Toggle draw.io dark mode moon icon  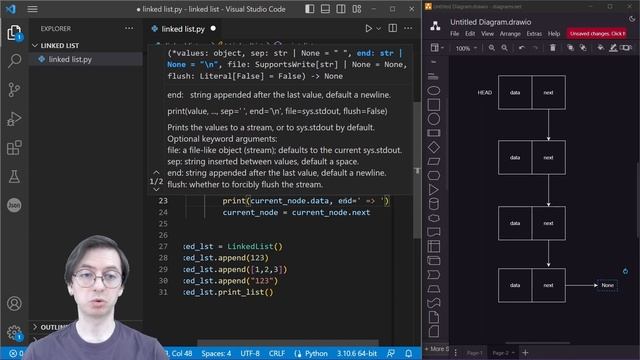[632, 19]
